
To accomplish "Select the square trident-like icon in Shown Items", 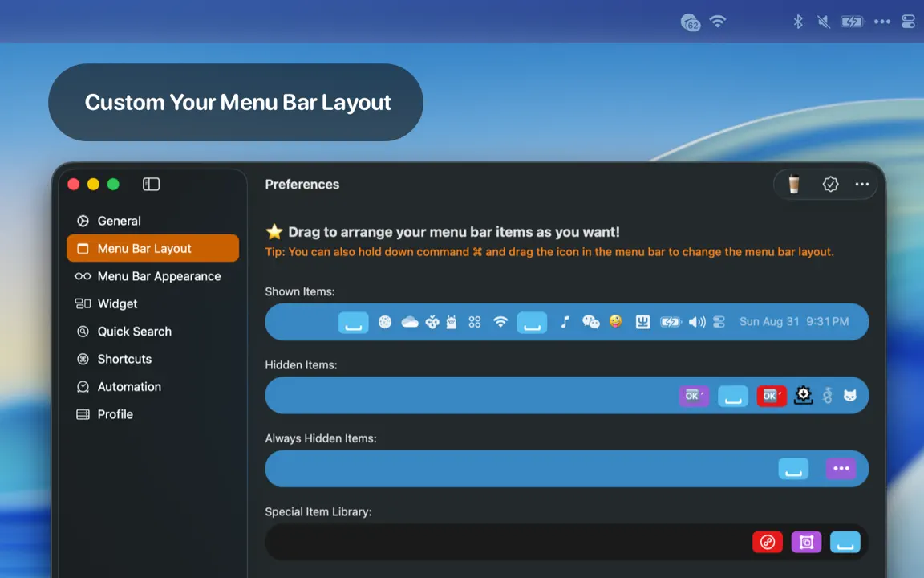I will 642,321.
